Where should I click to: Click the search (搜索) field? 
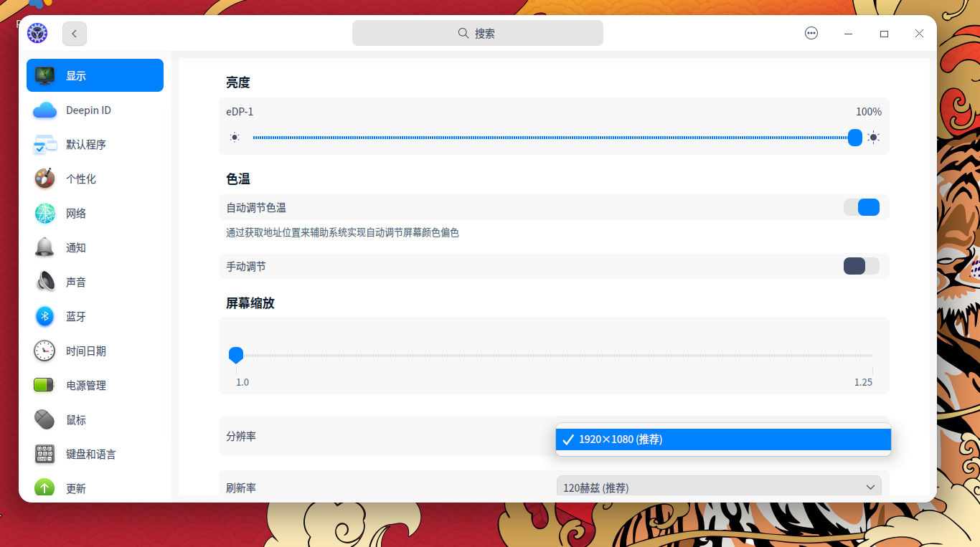[478, 33]
